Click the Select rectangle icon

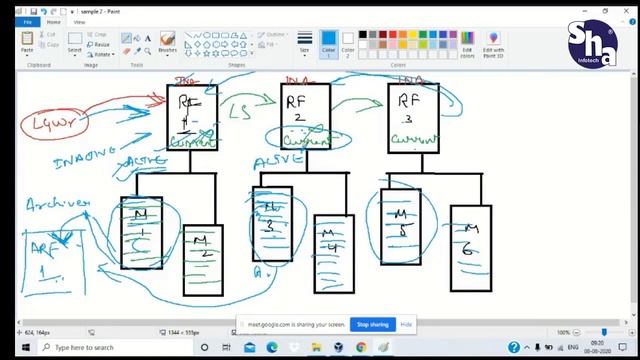coord(75,39)
